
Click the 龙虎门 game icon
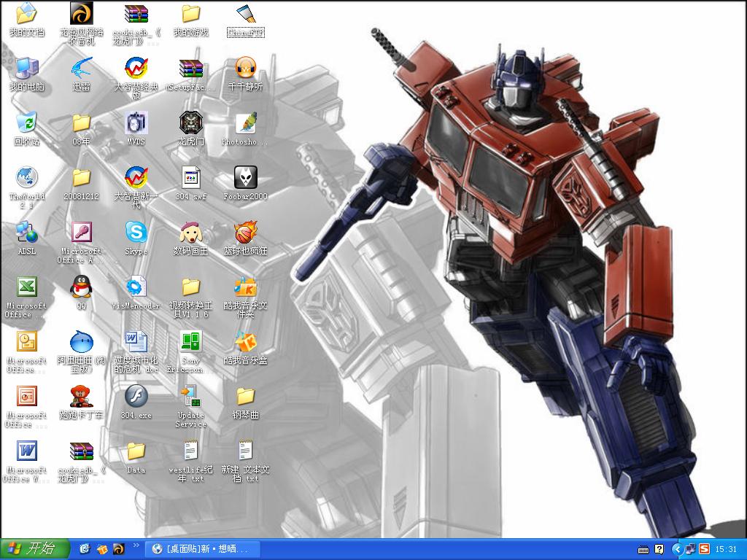191,123
